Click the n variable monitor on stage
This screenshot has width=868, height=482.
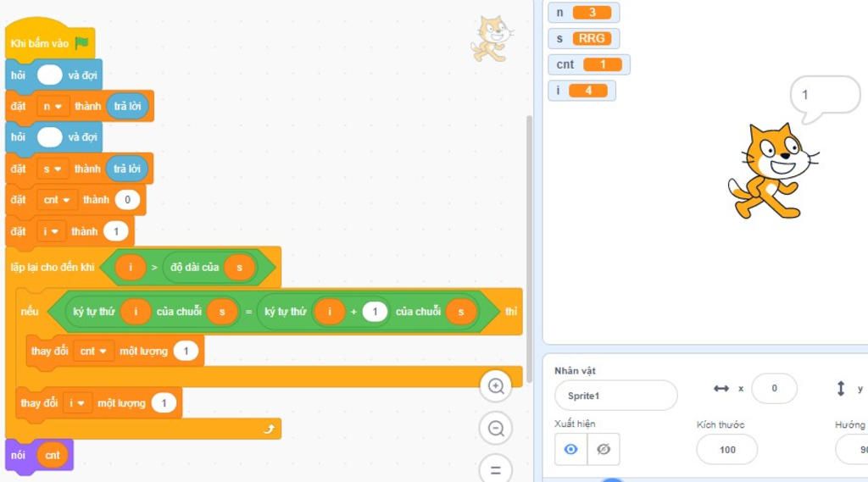[583, 12]
